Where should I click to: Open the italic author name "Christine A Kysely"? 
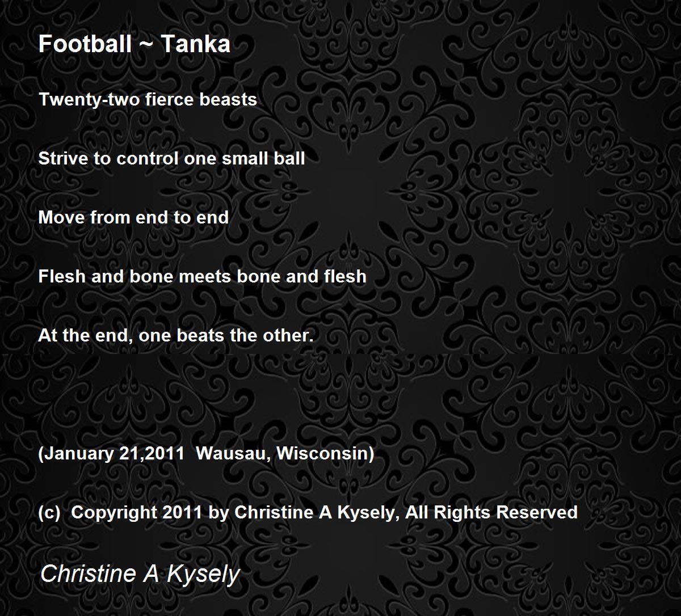coord(140,573)
